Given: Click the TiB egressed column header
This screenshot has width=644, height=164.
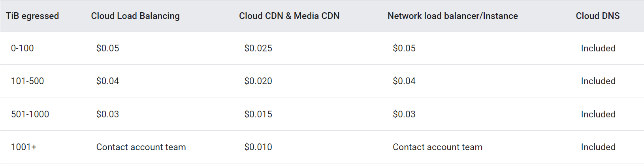Looking at the screenshot, I should click(32, 16).
